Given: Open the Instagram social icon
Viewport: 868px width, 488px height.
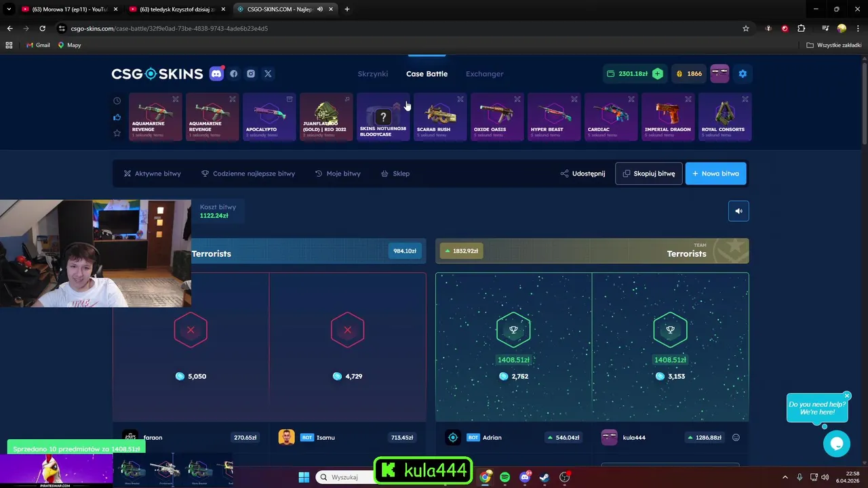Looking at the screenshot, I should (x=251, y=74).
